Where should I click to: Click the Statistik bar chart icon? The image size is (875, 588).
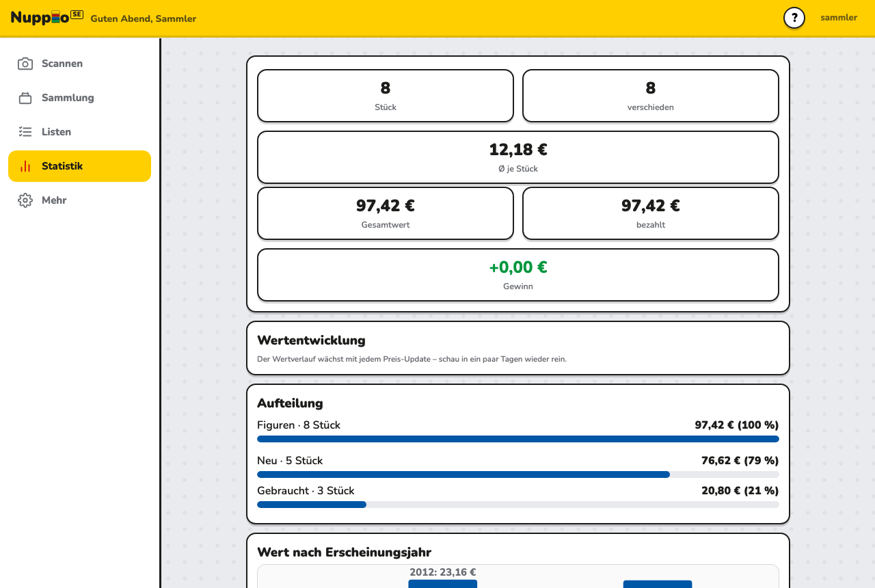click(x=25, y=166)
